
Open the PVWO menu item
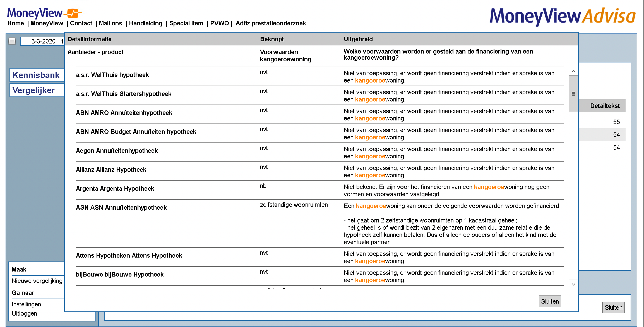[x=219, y=23]
